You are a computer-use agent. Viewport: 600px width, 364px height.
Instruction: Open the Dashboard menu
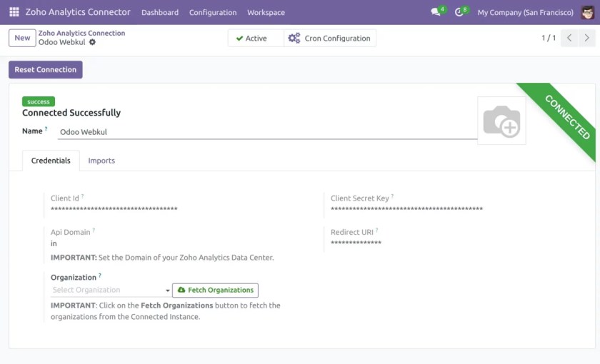(160, 12)
